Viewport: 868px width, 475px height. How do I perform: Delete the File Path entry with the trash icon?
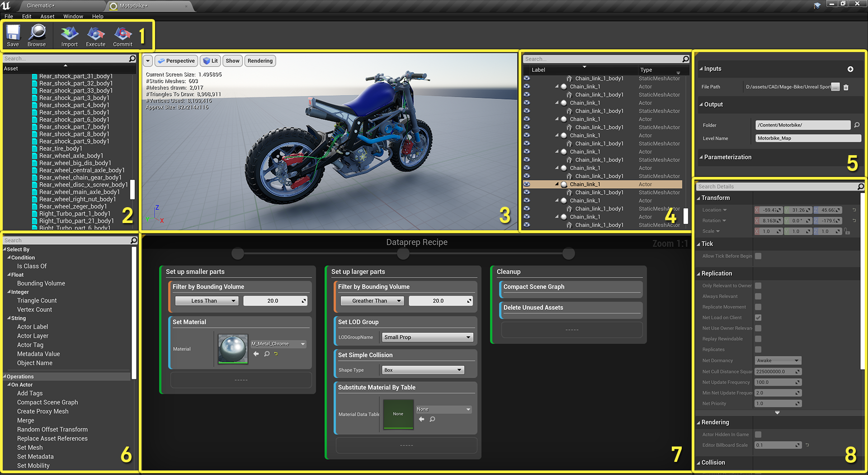[x=846, y=87]
